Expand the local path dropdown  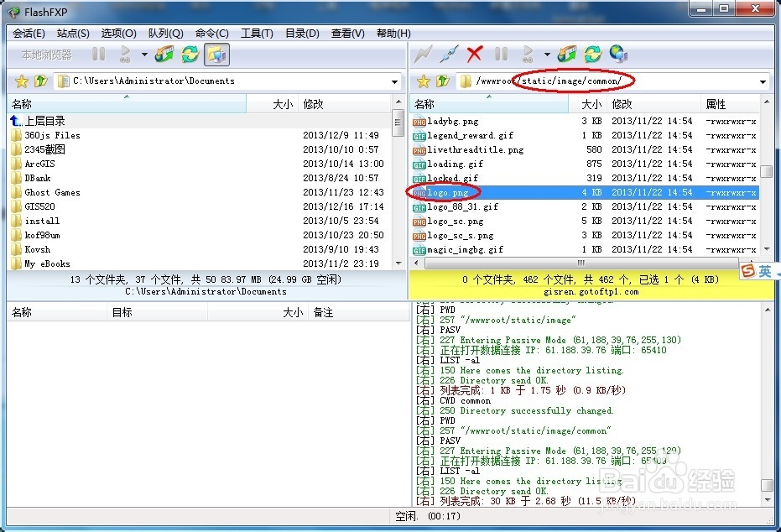(394, 81)
